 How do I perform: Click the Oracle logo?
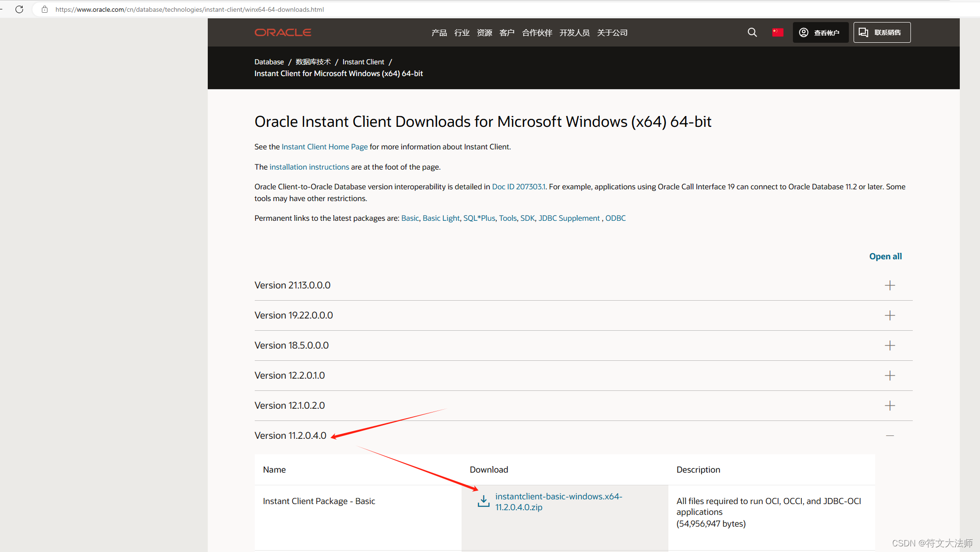coord(283,32)
